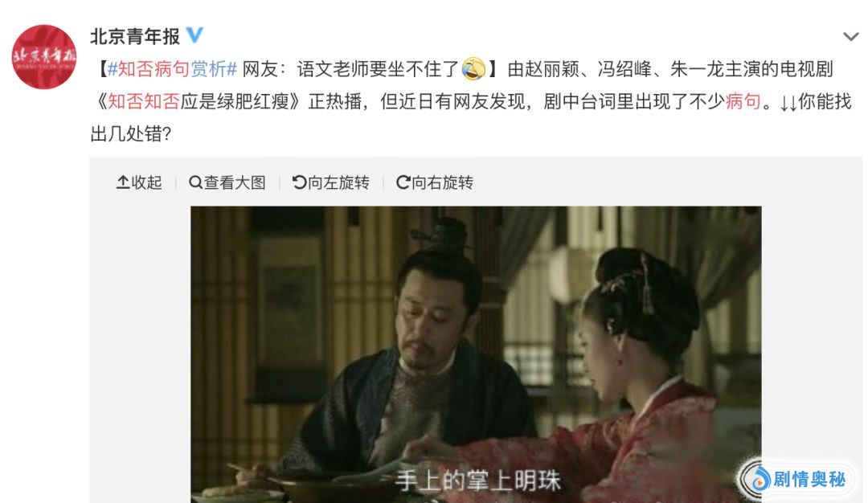Image resolution: width=868 pixels, height=503 pixels.
Task: Click the 北京青年报 account name
Action: pos(135,36)
